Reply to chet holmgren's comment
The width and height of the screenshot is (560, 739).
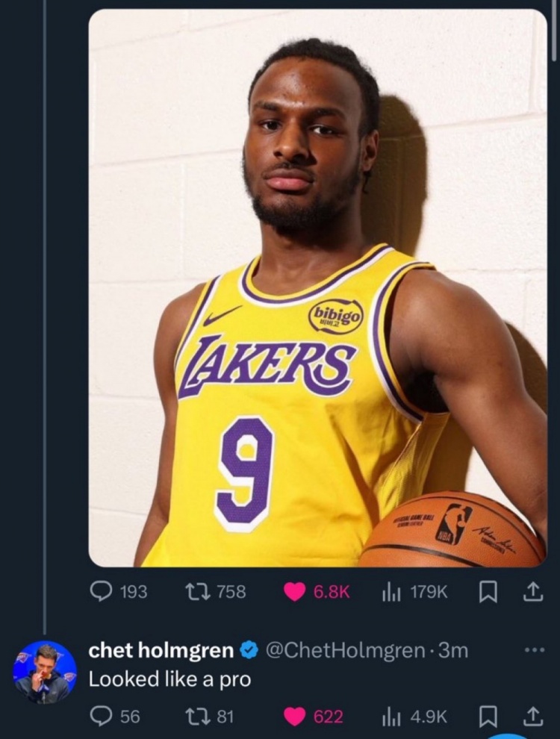click(101, 717)
